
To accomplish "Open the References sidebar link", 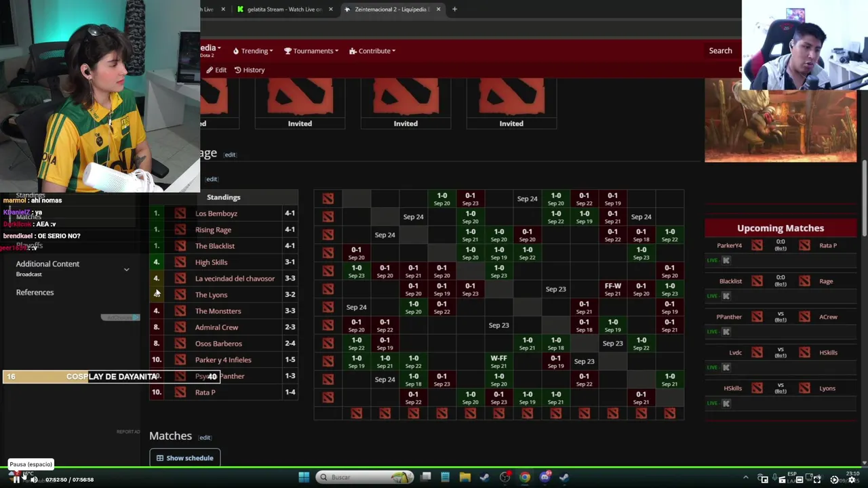I will [35, 292].
